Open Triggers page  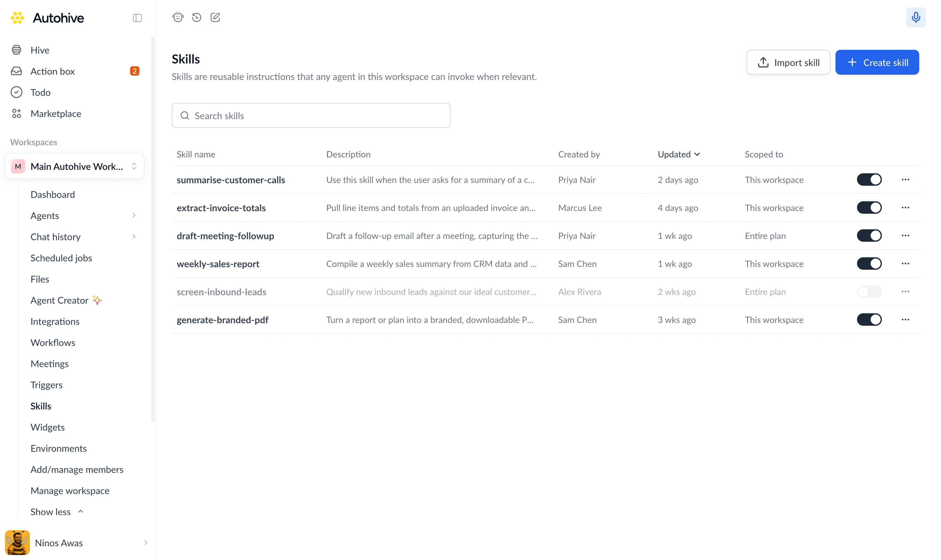tap(46, 385)
